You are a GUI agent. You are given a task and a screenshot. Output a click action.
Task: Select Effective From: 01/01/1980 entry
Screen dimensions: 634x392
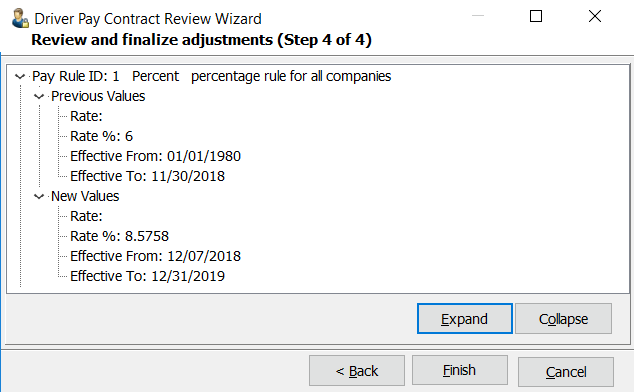coord(155,156)
